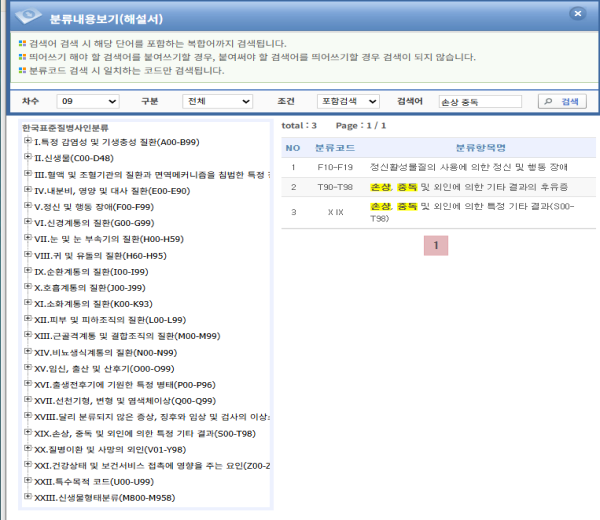This screenshot has height=520, width=600.
Task: Click the NO column header
Action: [x=293, y=148]
